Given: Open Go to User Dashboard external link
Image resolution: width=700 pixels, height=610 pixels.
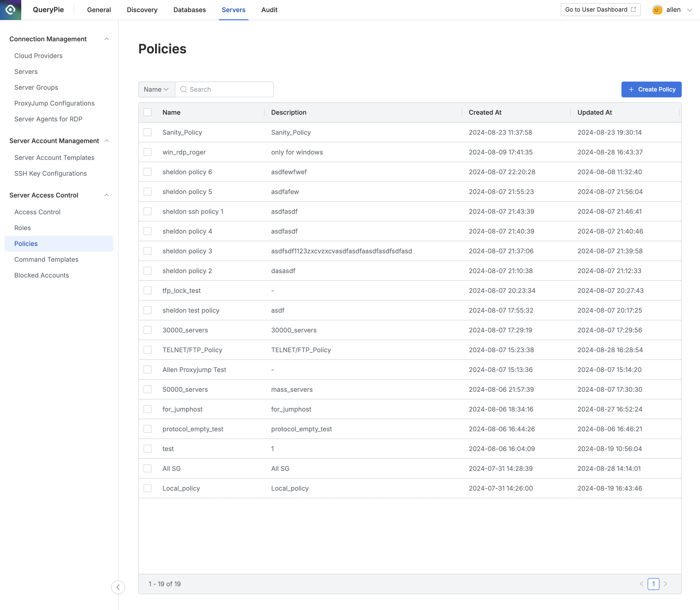Looking at the screenshot, I should (x=600, y=10).
